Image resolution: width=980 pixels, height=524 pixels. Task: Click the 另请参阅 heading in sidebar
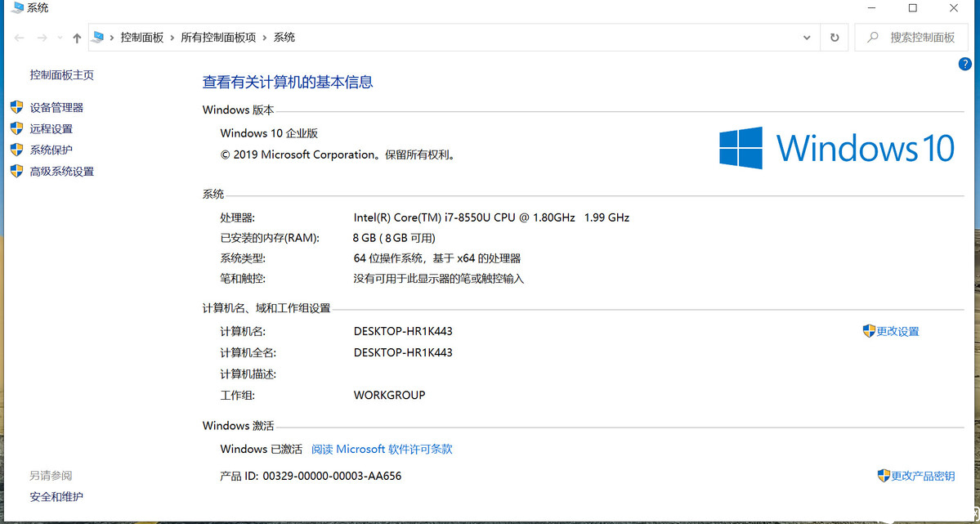(51, 476)
